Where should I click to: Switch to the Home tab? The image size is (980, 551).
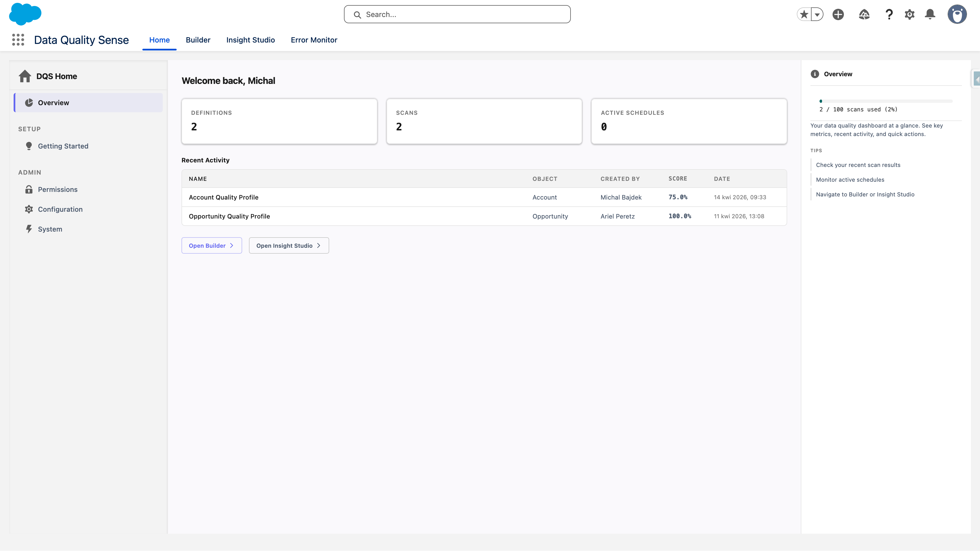click(x=159, y=40)
